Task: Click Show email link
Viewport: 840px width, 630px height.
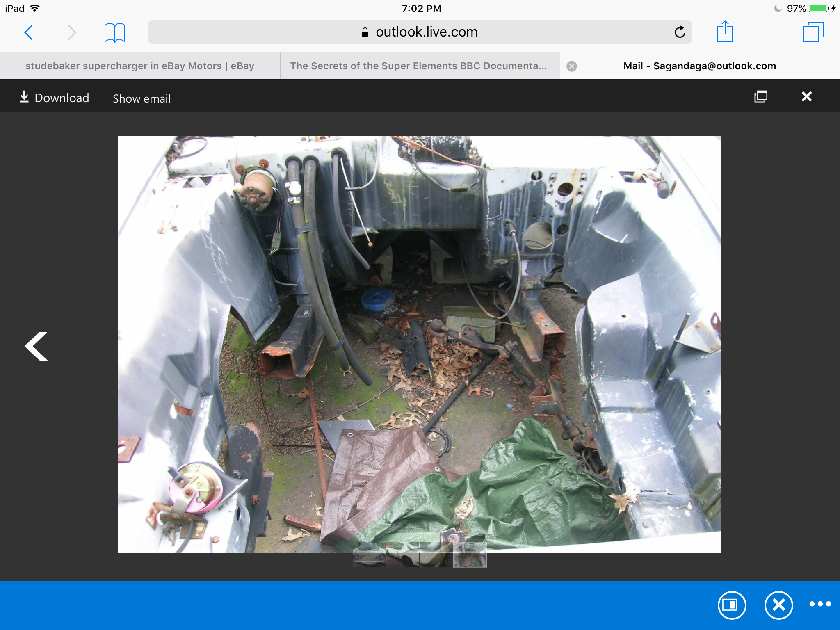Action: [x=142, y=98]
